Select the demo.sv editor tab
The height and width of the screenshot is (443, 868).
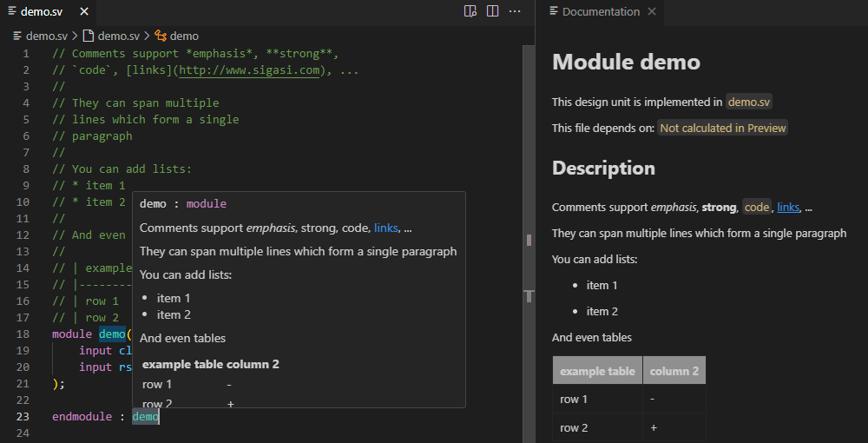42,11
